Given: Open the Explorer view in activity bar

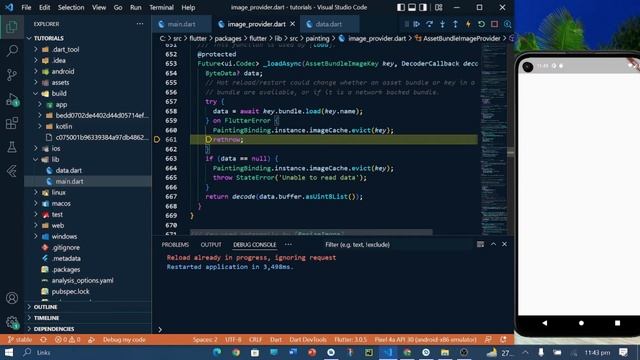Looking at the screenshot, I should click(12, 27).
